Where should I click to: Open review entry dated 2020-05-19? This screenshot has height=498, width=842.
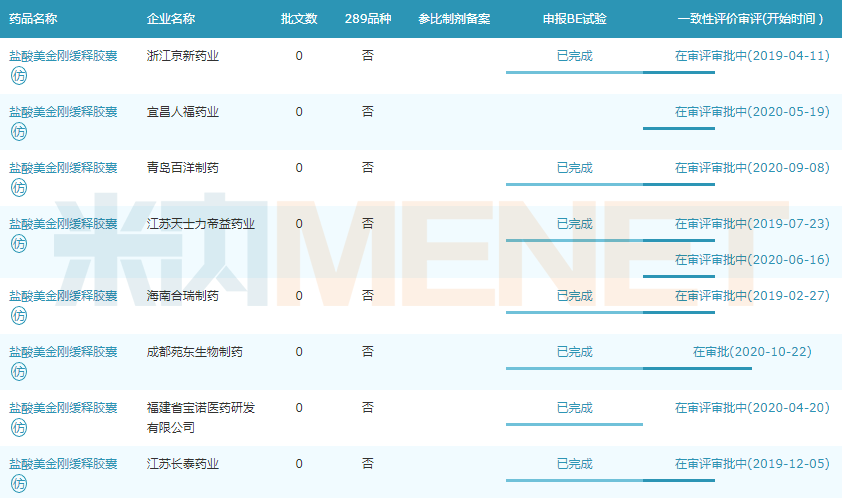tap(752, 112)
